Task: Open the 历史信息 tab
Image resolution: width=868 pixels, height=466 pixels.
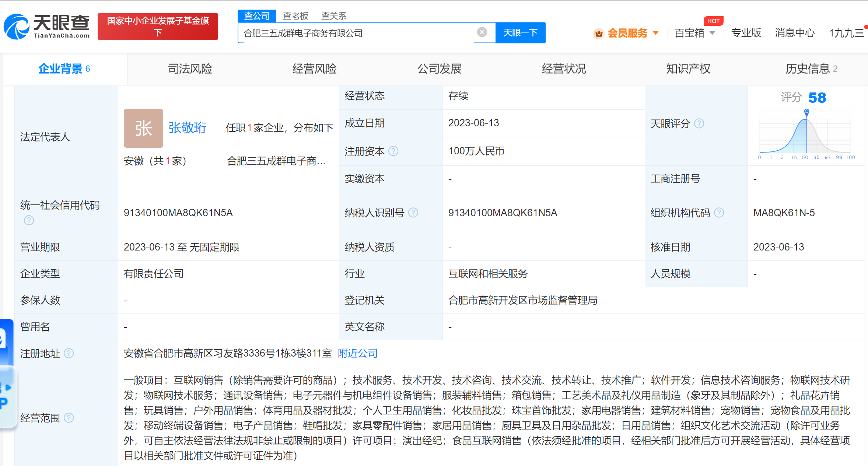Action: tap(812, 69)
